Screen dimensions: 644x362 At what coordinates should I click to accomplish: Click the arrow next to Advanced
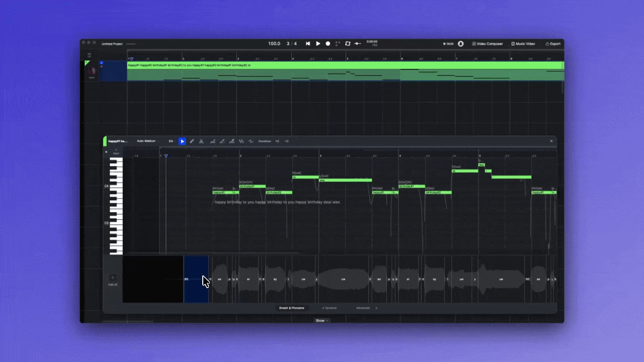pos(376,308)
